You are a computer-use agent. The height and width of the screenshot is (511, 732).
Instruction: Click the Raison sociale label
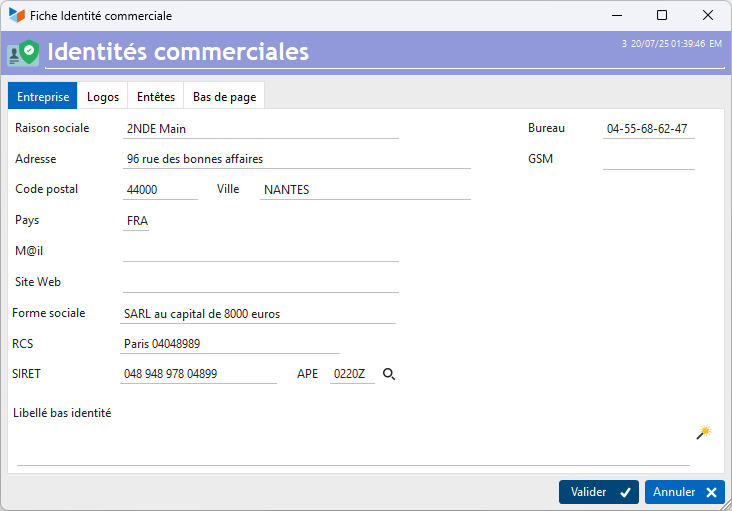pos(52,128)
